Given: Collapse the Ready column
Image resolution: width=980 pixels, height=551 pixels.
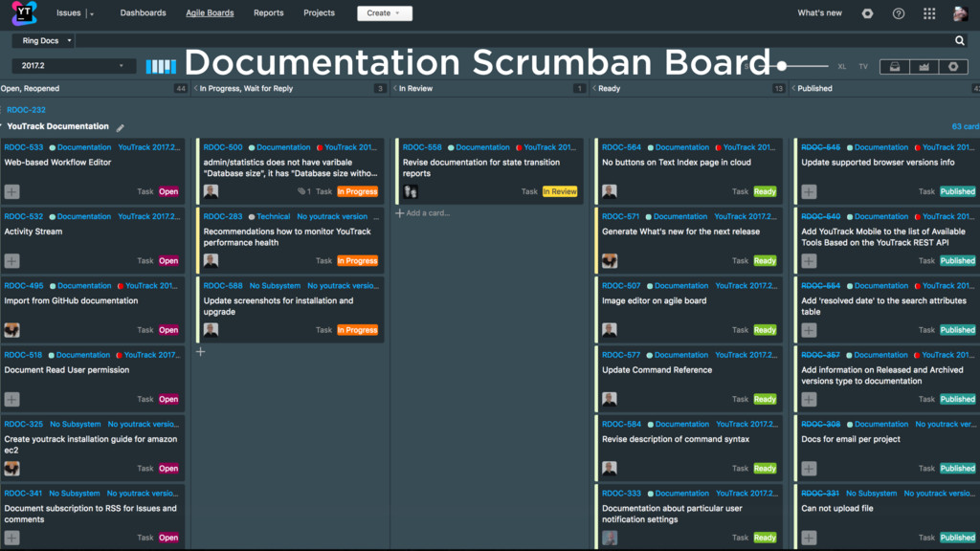Looking at the screenshot, I should click(x=593, y=89).
